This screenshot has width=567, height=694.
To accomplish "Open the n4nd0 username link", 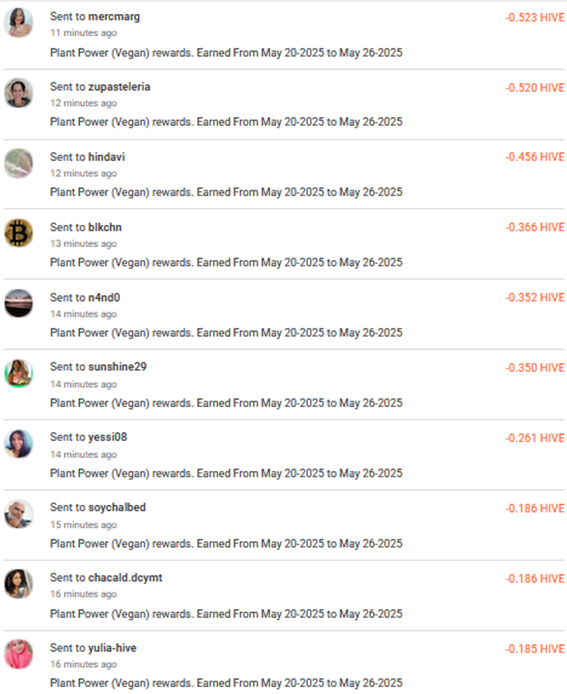I will 104,297.
